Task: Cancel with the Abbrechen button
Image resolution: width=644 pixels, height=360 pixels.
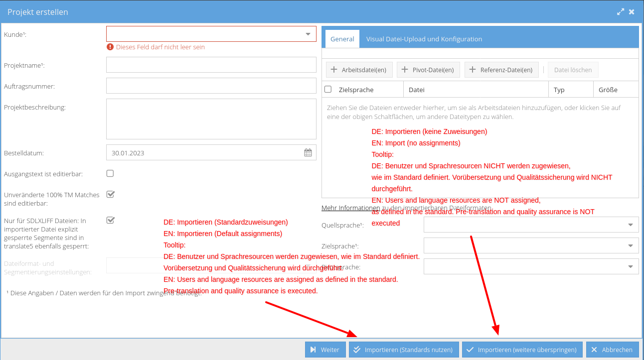Action: coord(612,350)
